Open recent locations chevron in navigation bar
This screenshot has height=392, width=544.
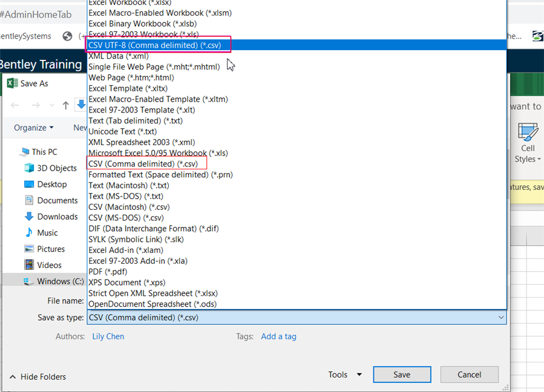point(51,105)
